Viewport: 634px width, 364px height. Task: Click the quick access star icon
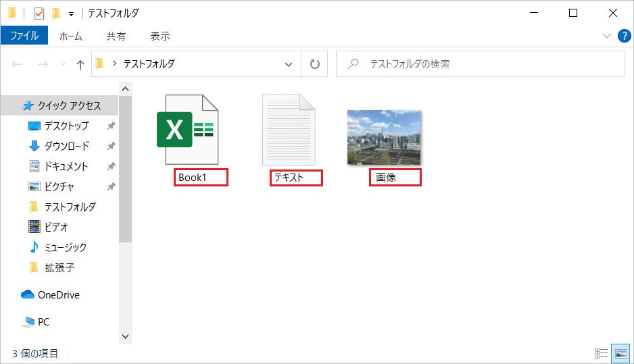tap(28, 106)
